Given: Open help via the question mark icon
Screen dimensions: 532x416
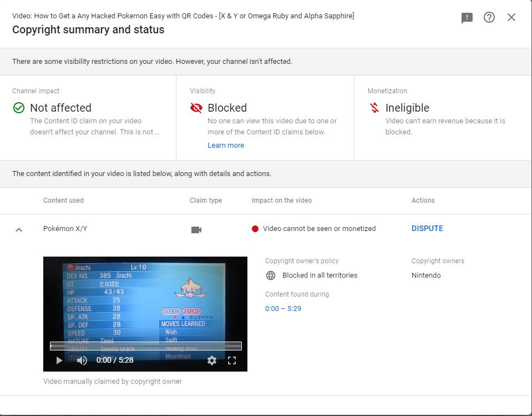Looking at the screenshot, I should coord(489,17).
